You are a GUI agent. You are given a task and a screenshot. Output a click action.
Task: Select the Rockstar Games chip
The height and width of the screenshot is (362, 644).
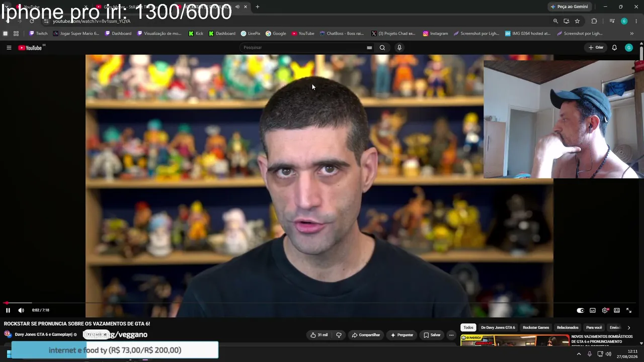536,328
